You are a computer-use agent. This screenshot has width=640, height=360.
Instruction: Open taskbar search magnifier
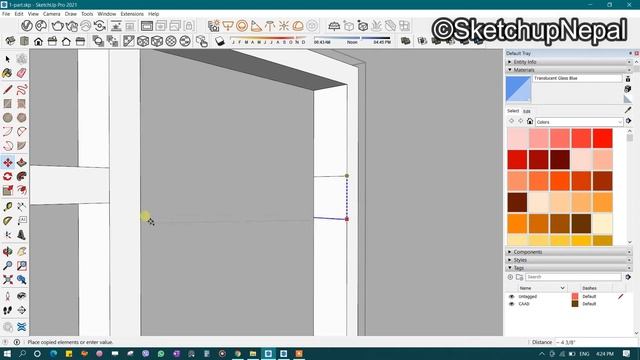tap(22, 353)
